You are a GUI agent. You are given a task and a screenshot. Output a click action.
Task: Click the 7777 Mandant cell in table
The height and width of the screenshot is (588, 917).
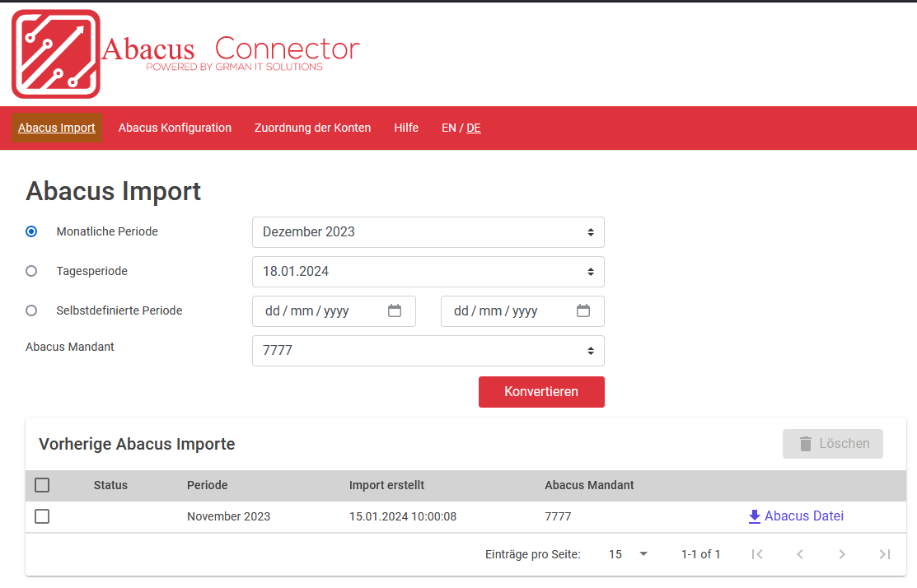click(558, 516)
